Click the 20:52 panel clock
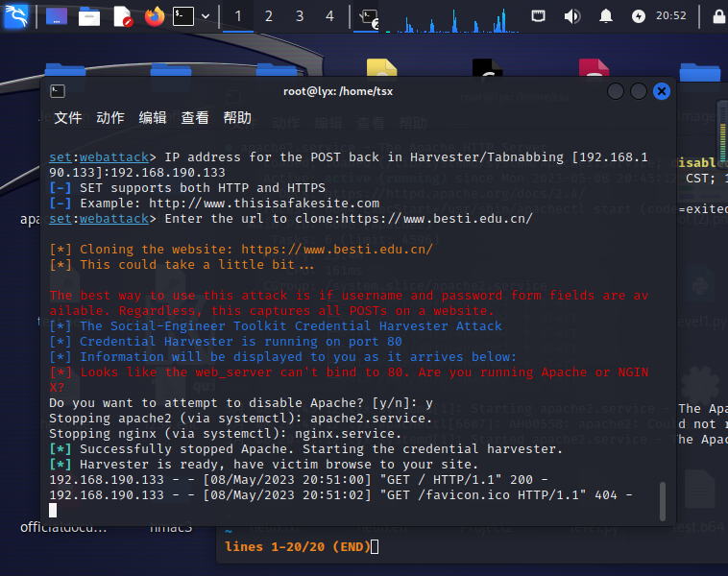Image resolution: width=728 pixels, height=576 pixels. (x=671, y=15)
